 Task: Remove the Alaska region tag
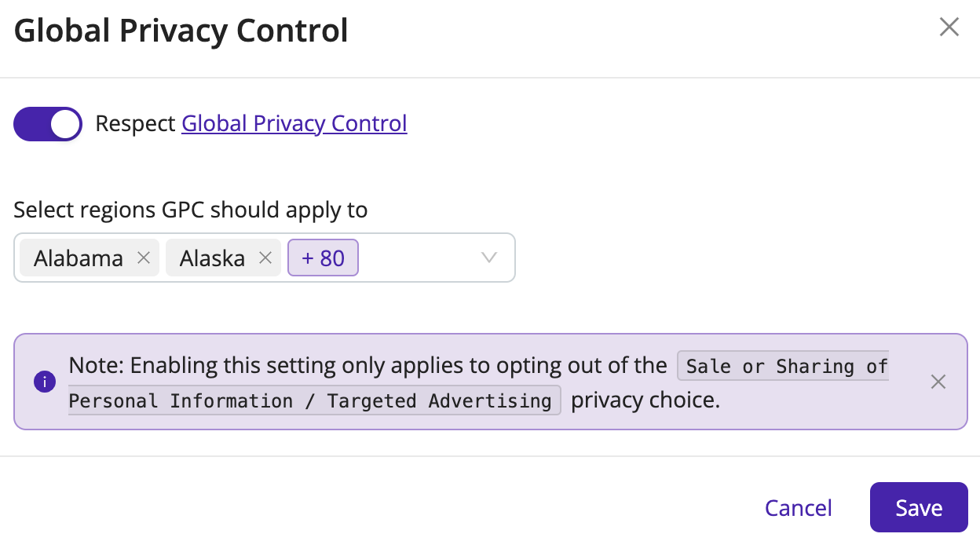[x=265, y=258]
